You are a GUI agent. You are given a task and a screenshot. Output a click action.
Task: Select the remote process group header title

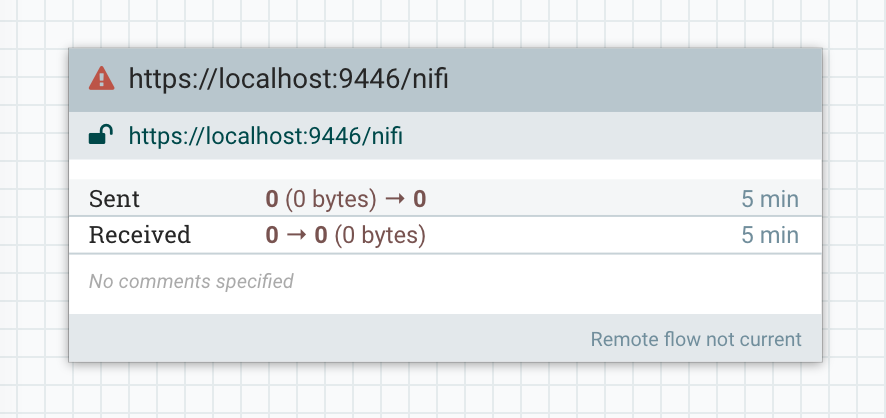[x=288, y=79]
